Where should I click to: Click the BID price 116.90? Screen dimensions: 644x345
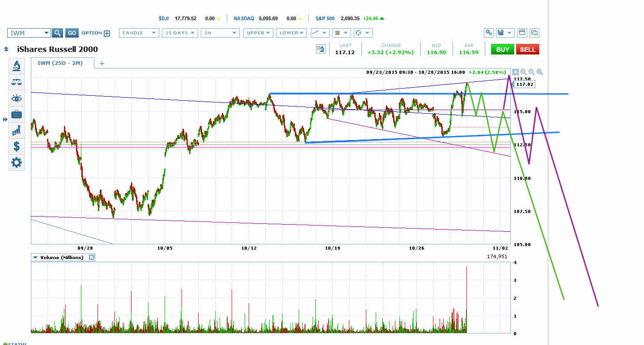[436, 52]
